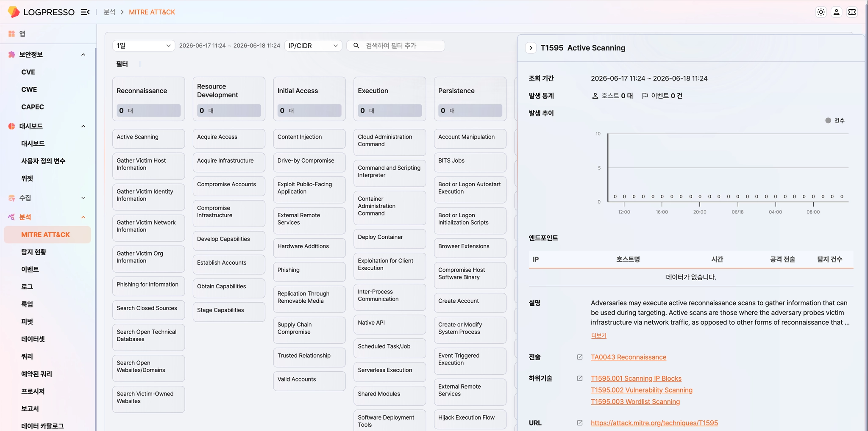The height and width of the screenshot is (431, 868).
Task: Open CWE in the sidebar
Action: pyautogui.click(x=29, y=90)
